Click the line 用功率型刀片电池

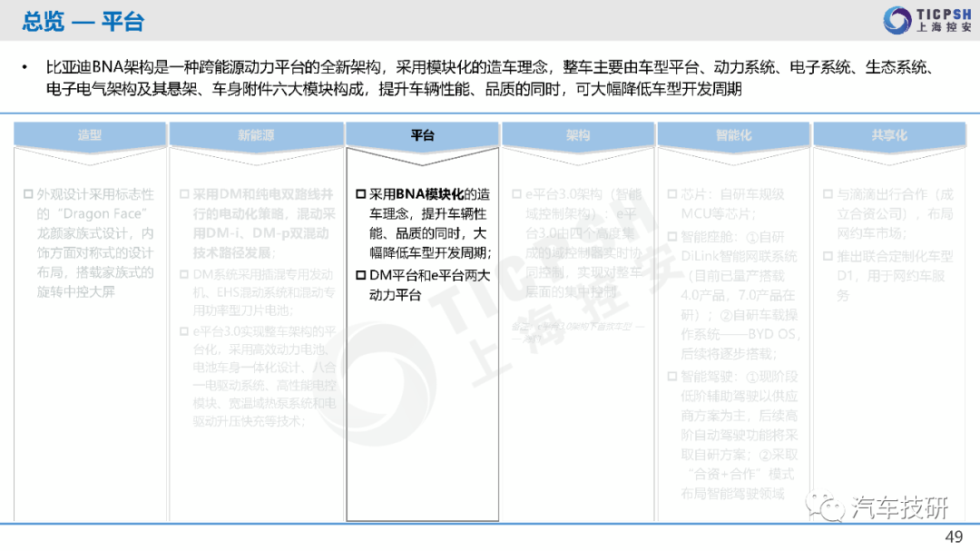(243, 310)
